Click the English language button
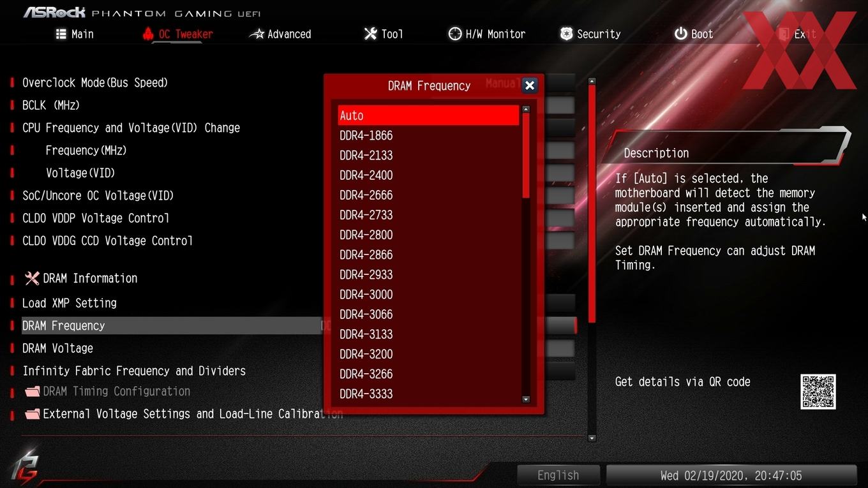Viewport: 868px width, 488px height. (x=558, y=475)
